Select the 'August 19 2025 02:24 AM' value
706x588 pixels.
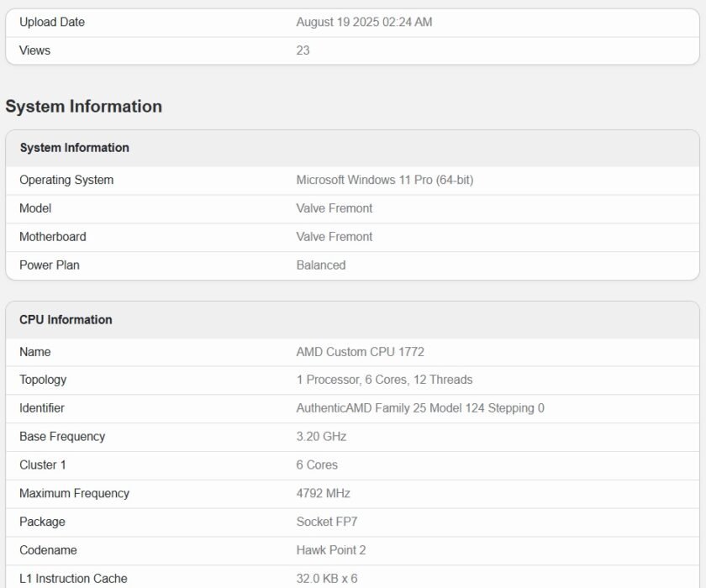[x=364, y=22]
